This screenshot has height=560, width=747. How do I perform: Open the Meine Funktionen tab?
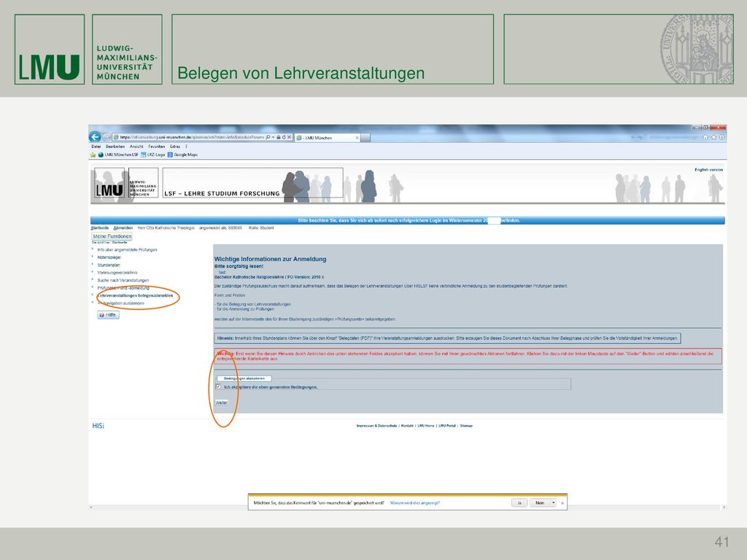click(112, 236)
